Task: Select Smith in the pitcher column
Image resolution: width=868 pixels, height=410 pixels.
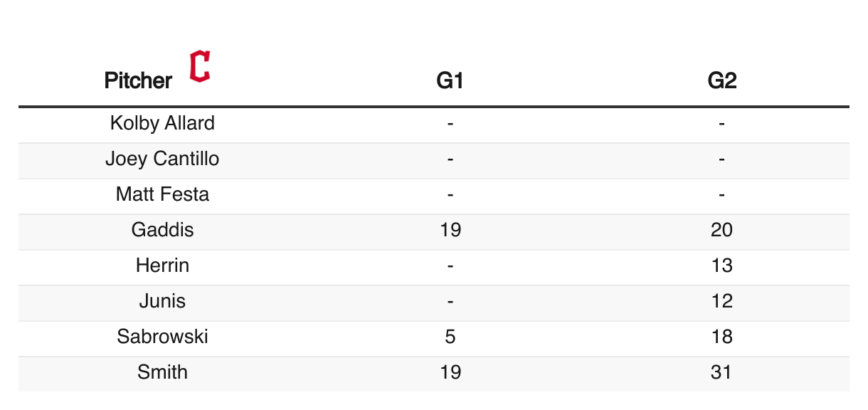Action: 162,372
